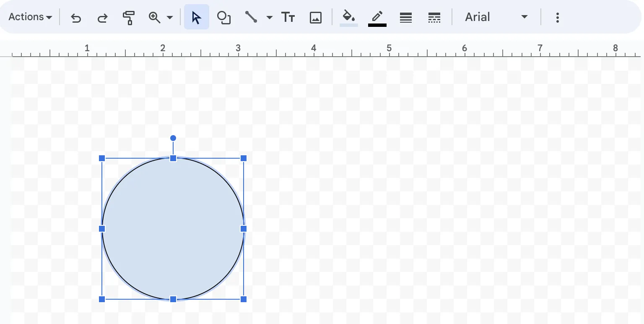Click the circle's left-middle resize handle
This screenshot has width=644, height=324.
[102, 229]
